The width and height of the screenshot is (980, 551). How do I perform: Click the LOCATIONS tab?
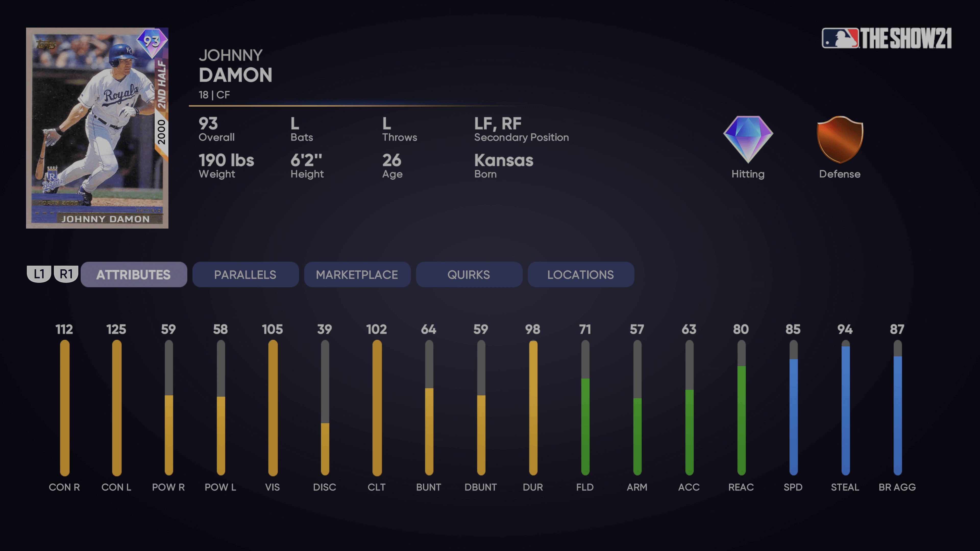pyautogui.click(x=580, y=274)
